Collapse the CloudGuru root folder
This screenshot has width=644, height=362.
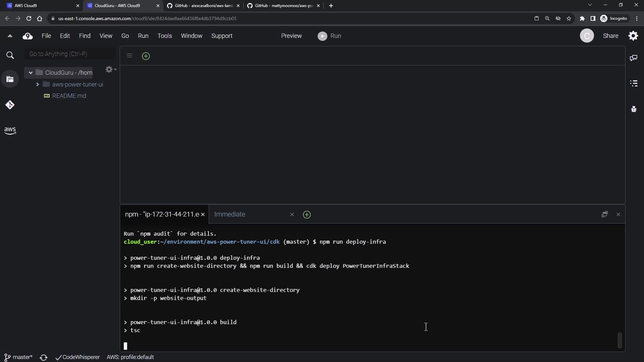[x=31, y=73]
